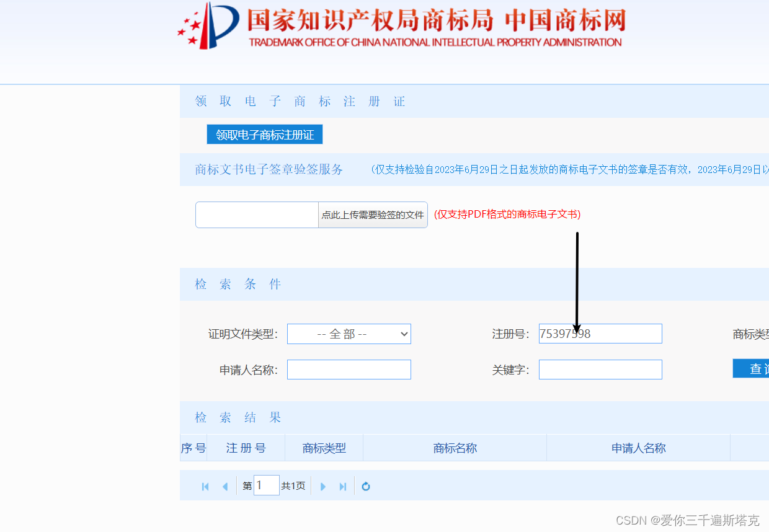This screenshot has width=769, height=532.
Task: Open the 证明文件类型 dropdown
Action: tap(349, 334)
